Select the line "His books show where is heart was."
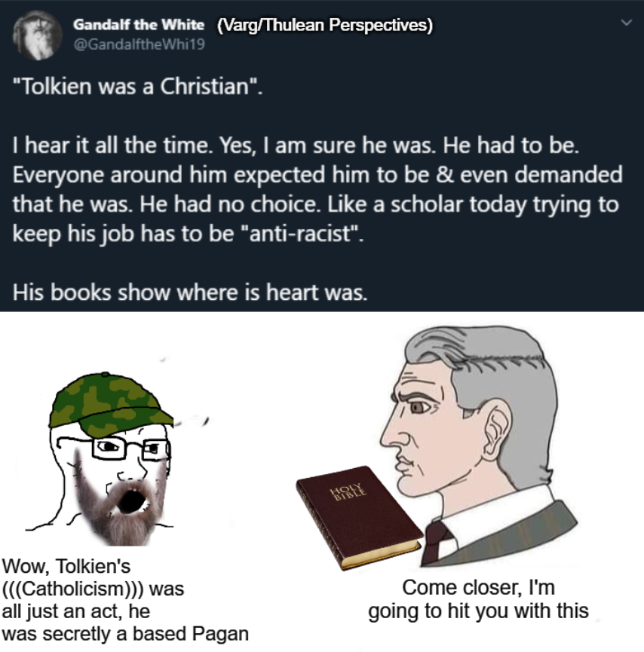Screen dimensions: 644x652 click(190, 292)
